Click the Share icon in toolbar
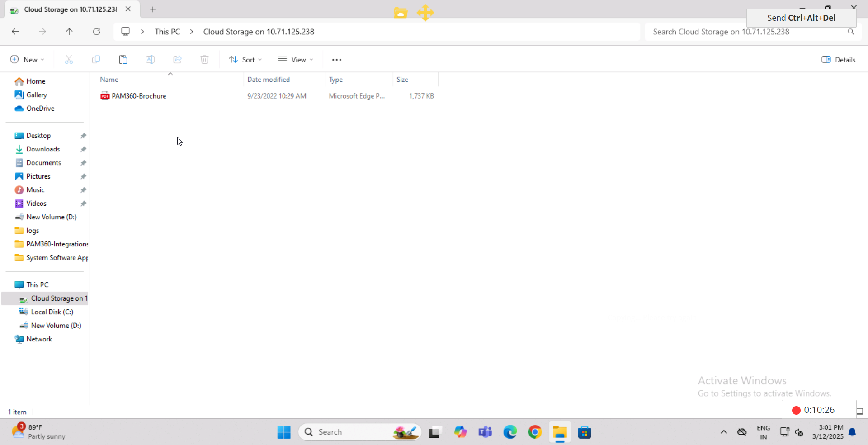The image size is (868, 445). pos(177,59)
